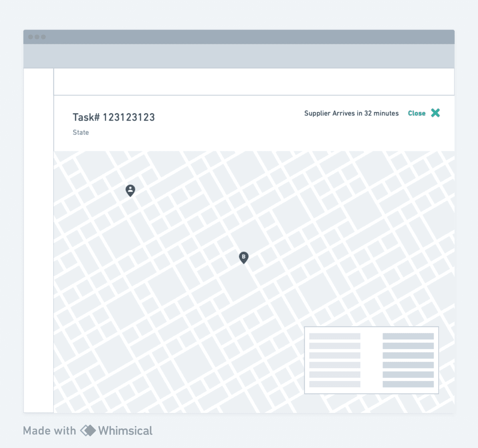Click Supplier Arrives in 32 minutes text
The width and height of the screenshot is (478, 448).
point(351,113)
